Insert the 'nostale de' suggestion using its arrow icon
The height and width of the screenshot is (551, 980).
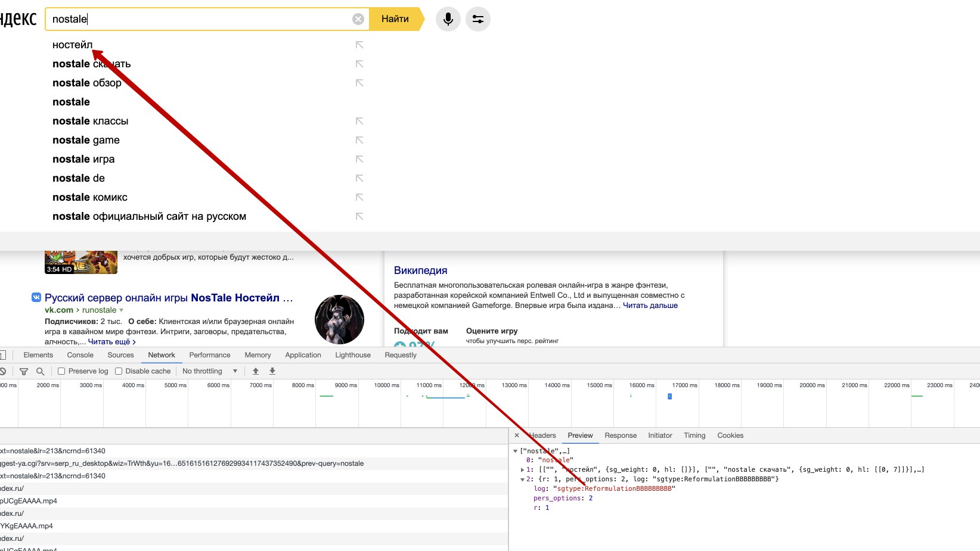(x=359, y=178)
